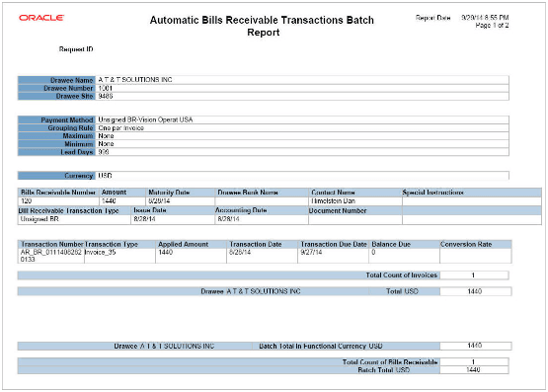The height and width of the screenshot is (392, 548).
Task: Click the Issue Date value 8/28/14
Action: 144,219
